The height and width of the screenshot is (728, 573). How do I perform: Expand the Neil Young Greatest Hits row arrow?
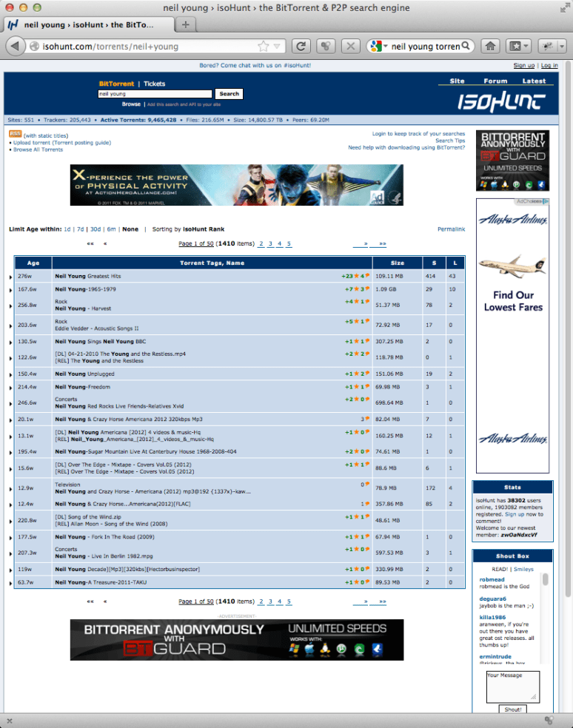11,277
